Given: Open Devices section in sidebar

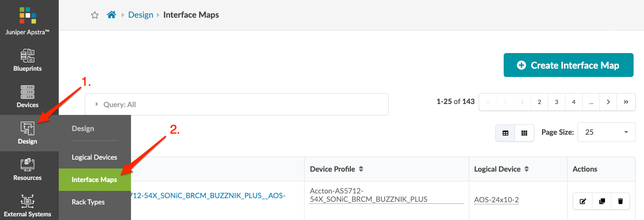Looking at the screenshot, I should [28, 97].
